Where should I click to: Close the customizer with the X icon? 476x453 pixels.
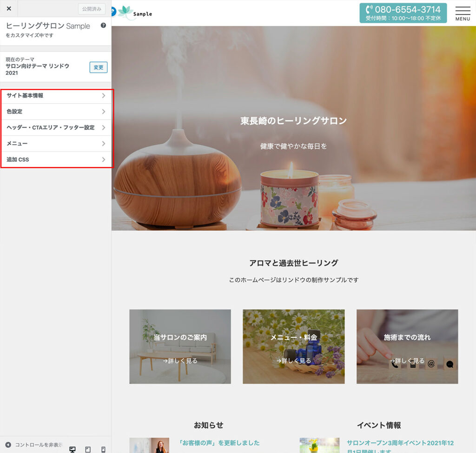pyautogui.click(x=9, y=8)
